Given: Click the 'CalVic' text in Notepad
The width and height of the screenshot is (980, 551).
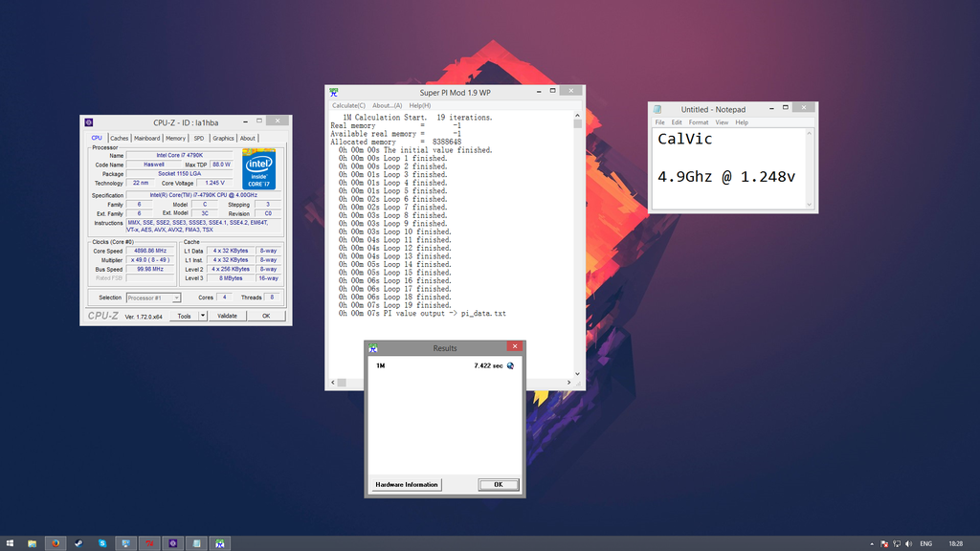Looking at the screenshot, I should (x=685, y=140).
